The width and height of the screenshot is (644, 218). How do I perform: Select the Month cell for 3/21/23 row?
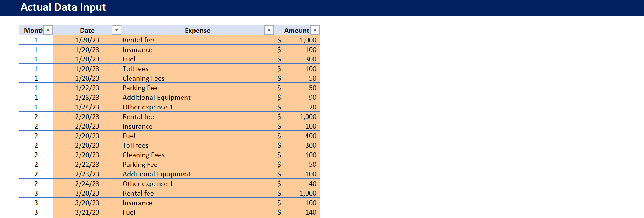tap(36, 212)
